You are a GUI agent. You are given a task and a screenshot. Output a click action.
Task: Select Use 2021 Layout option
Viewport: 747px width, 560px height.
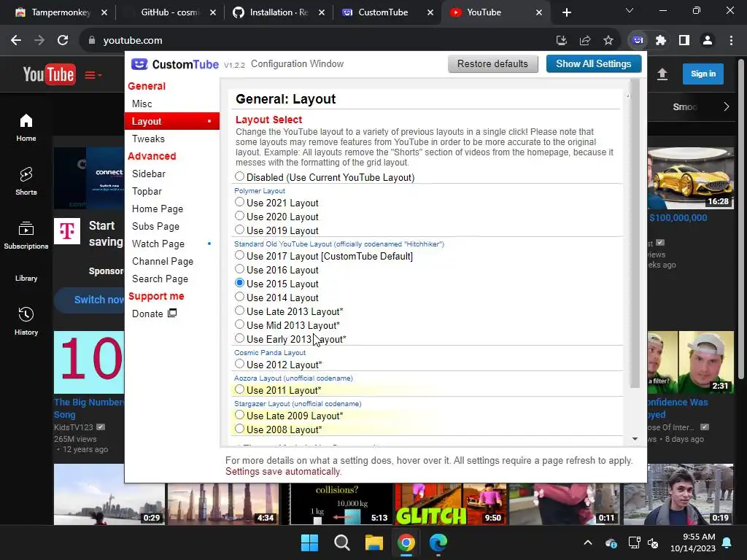pos(239,203)
